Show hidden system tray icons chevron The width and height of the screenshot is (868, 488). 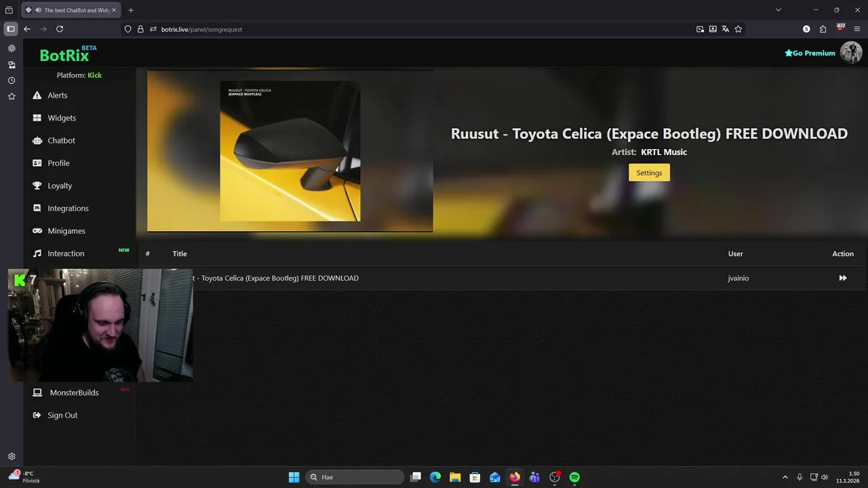pos(785,477)
